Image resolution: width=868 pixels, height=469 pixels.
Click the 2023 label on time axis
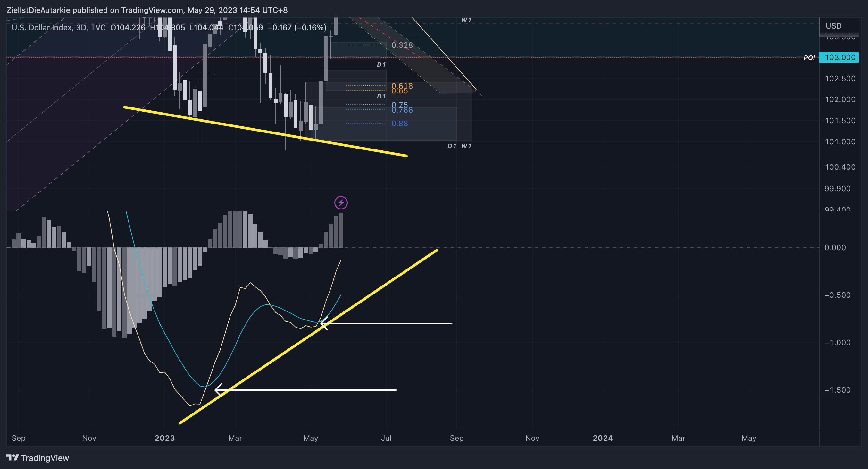pos(164,438)
